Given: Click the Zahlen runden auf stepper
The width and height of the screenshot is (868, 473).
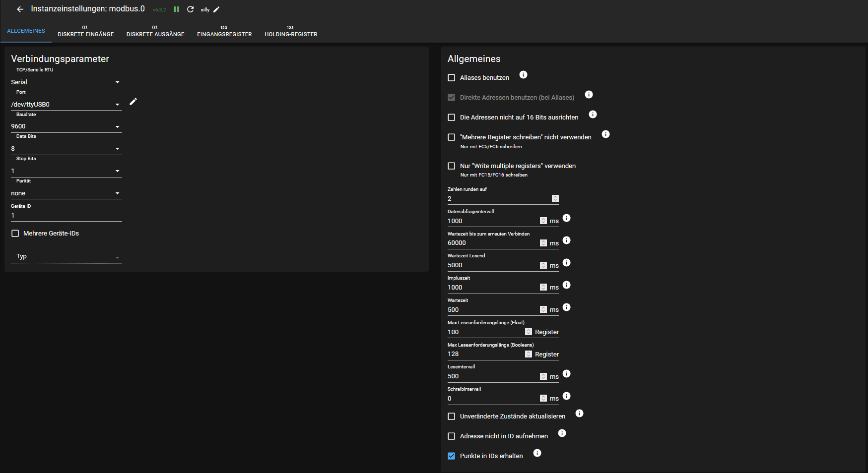Looking at the screenshot, I should pos(555,198).
